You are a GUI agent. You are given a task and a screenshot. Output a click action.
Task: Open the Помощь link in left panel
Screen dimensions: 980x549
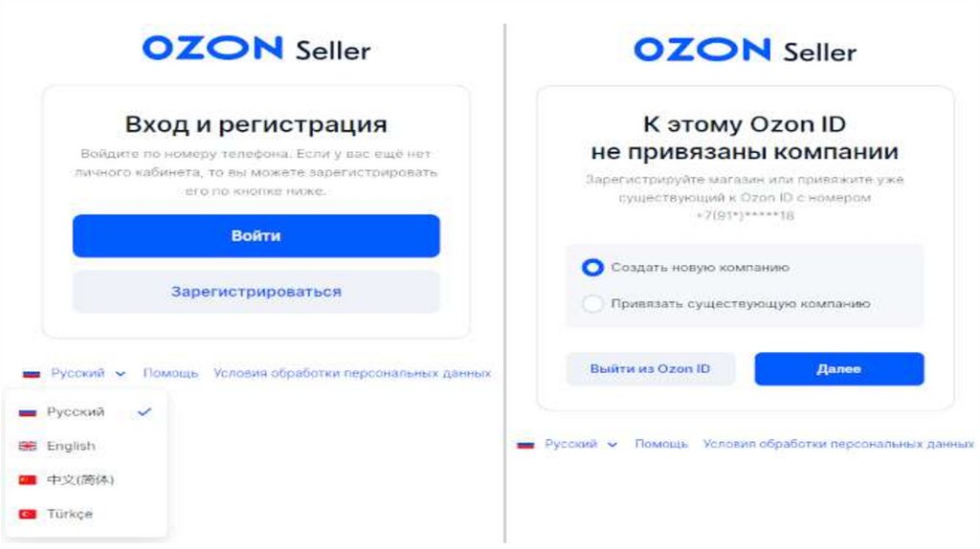coord(170,373)
